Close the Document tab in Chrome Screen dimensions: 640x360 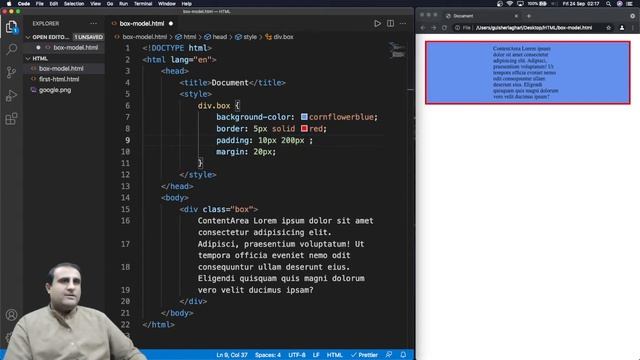[516, 16]
